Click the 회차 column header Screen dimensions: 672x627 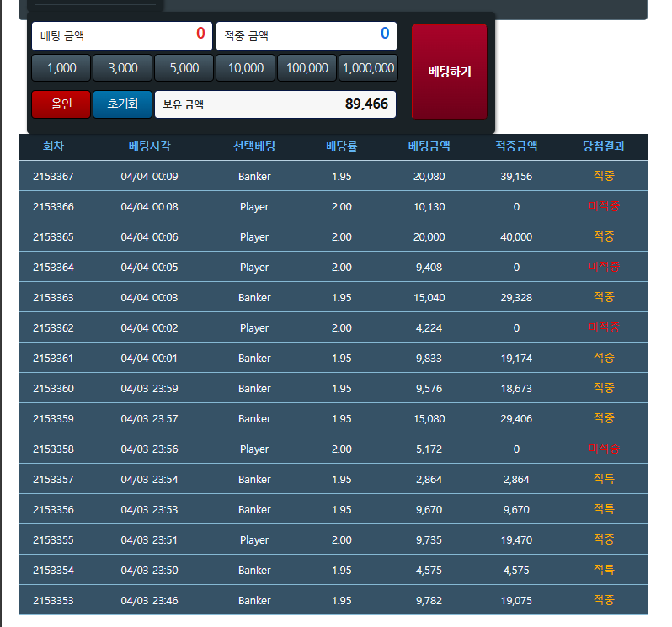click(x=53, y=146)
